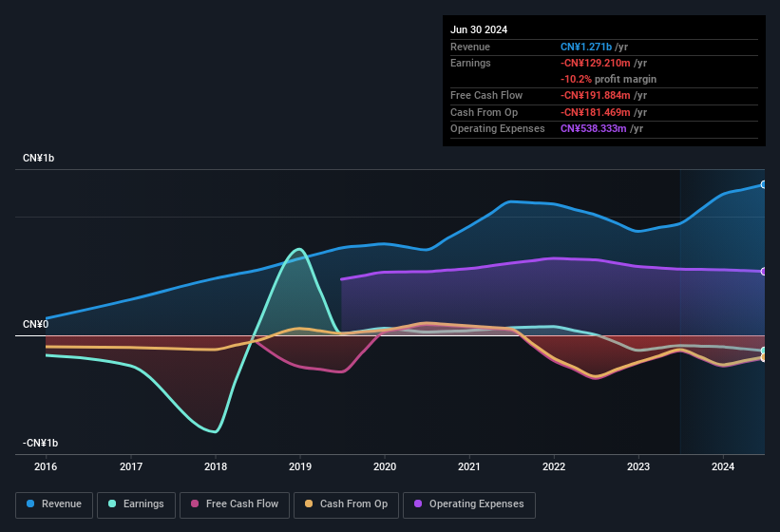Toggle the Revenue legend button
The width and height of the screenshot is (780, 532).
tap(54, 504)
